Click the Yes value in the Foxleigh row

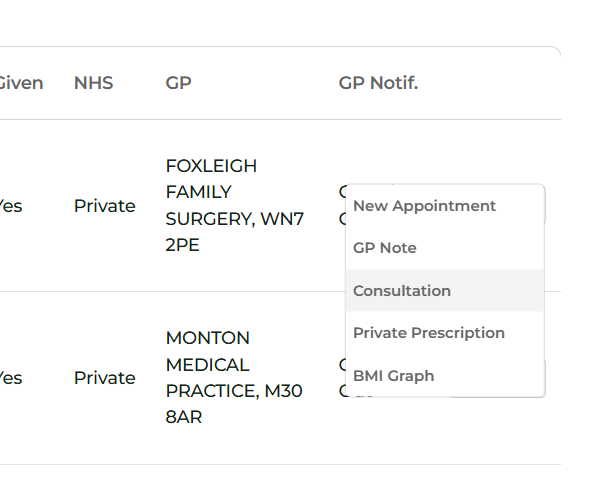10,206
